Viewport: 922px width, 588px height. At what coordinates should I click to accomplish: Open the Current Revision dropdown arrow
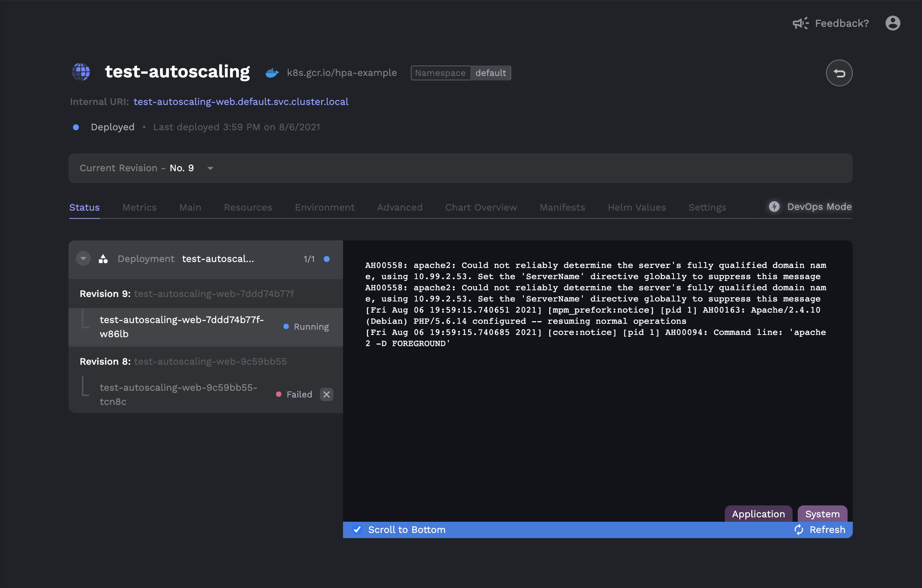[x=210, y=168]
